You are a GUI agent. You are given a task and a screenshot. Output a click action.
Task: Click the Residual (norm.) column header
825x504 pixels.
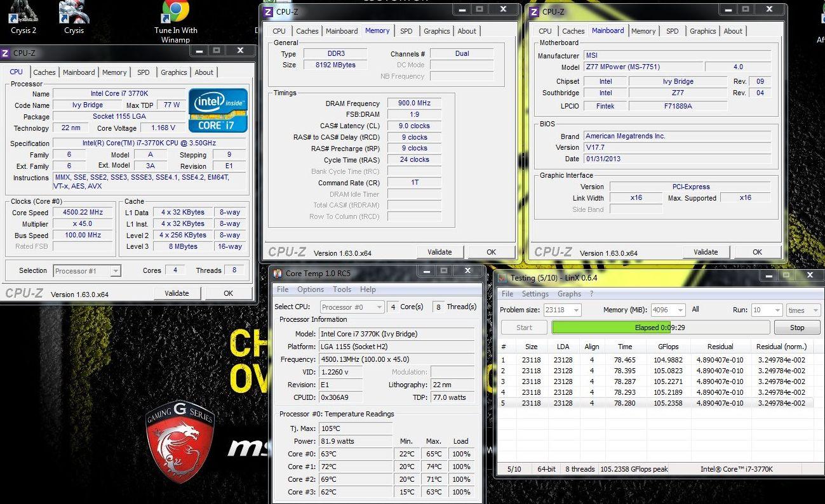pyautogui.click(x=781, y=347)
